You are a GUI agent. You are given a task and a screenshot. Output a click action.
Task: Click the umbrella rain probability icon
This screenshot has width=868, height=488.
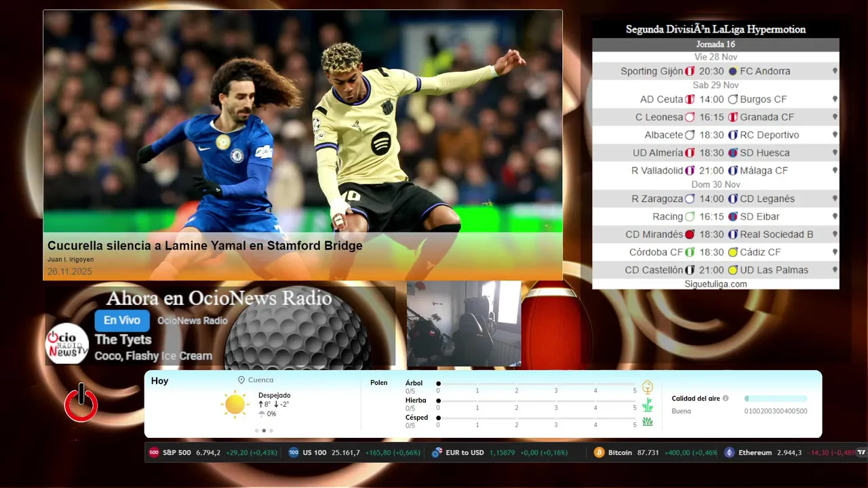pyautogui.click(x=262, y=413)
